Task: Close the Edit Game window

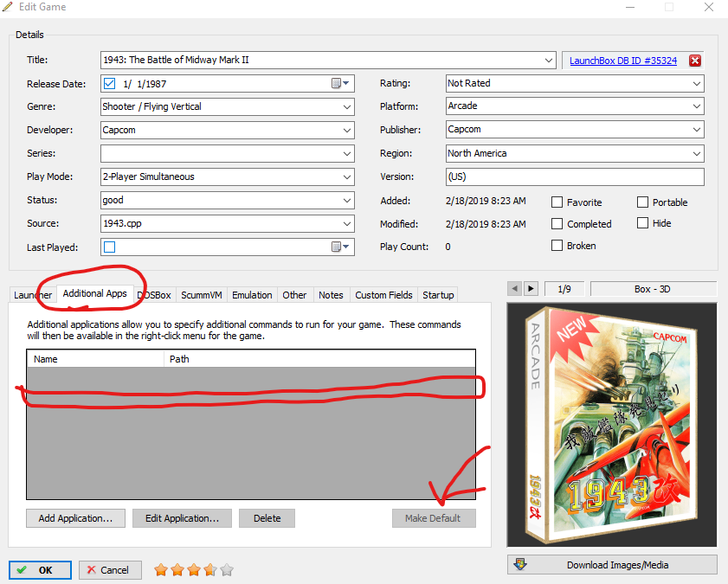Action: (708, 7)
